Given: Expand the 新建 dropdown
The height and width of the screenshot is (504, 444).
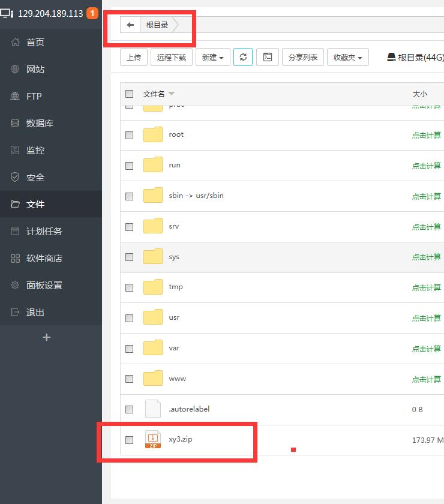Looking at the screenshot, I should 212,58.
